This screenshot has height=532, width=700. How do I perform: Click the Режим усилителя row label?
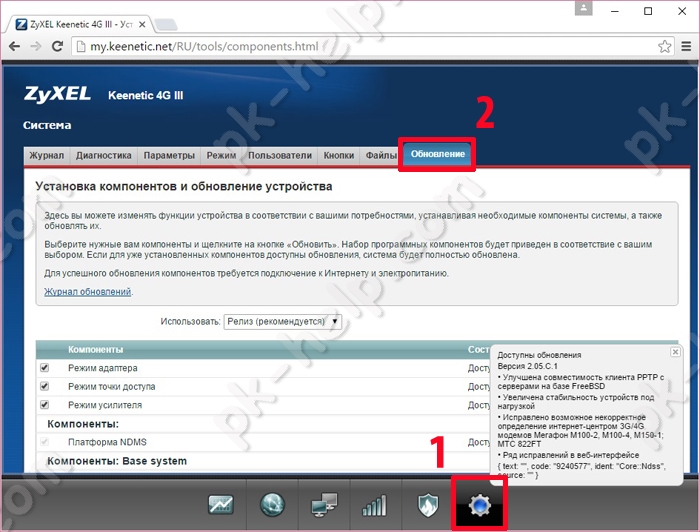click(x=105, y=405)
